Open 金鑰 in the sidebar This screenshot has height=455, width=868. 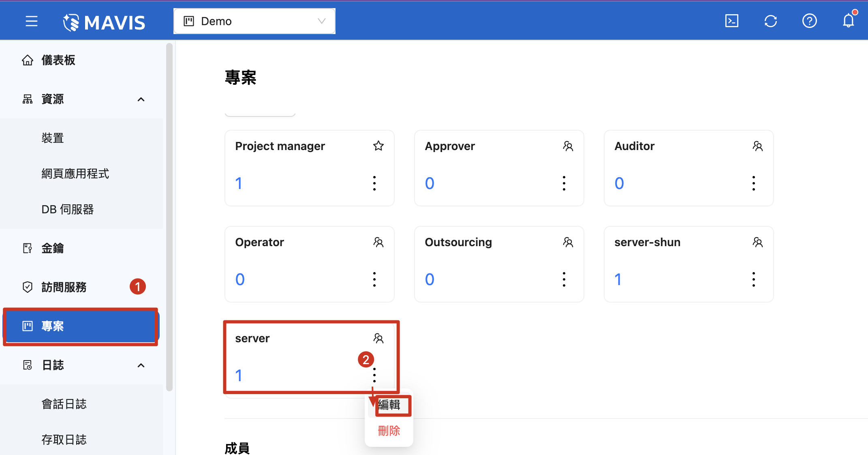tap(53, 248)
